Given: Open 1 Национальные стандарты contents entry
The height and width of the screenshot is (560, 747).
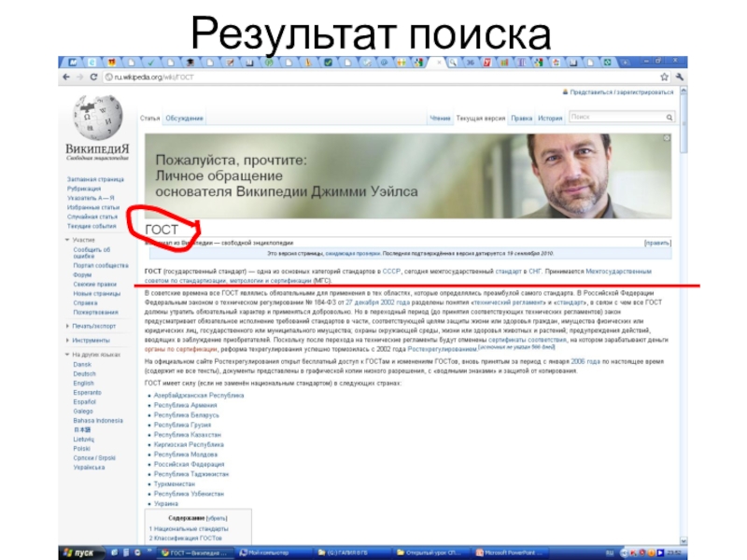Looking at the screenshot, I should click(x=189, y=528).
